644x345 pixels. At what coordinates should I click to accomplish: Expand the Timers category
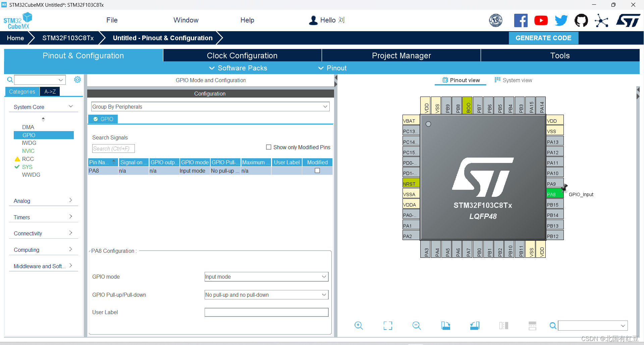(43, 217)
